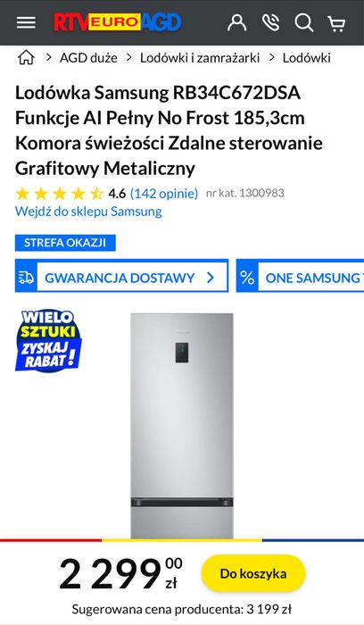Click the percent discount icon
Viewport: 364px width, 625px height.
click(x=247, y=278)
